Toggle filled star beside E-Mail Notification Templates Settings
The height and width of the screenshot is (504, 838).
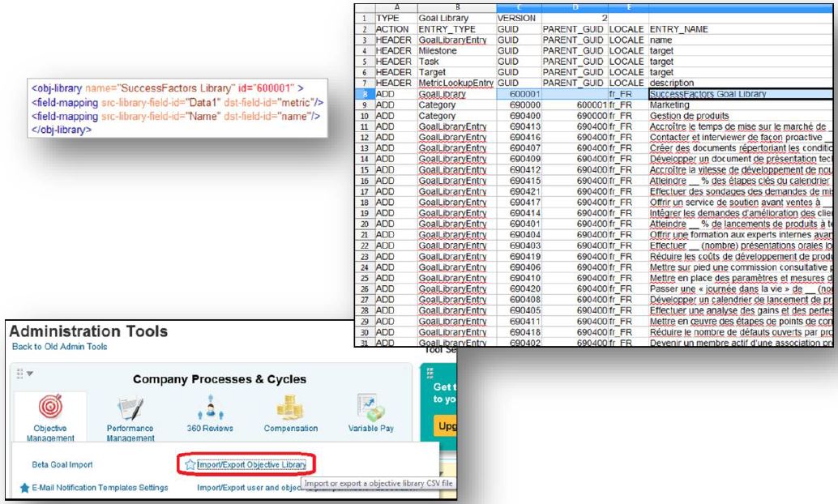[24, 488]
